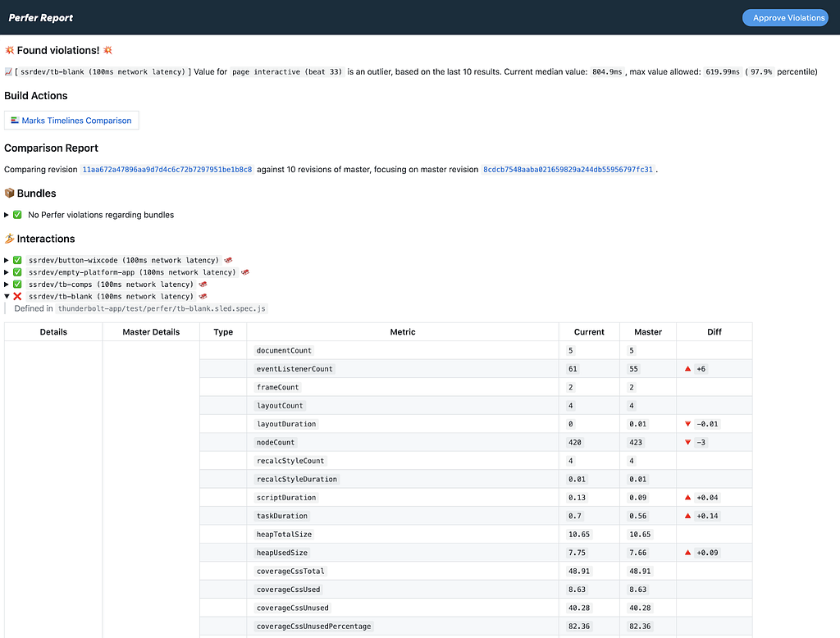This screenshot has height=638, width=840.
Task: Click the red down arrow for layoutDuration diff
Action: [x=688, y=424]
